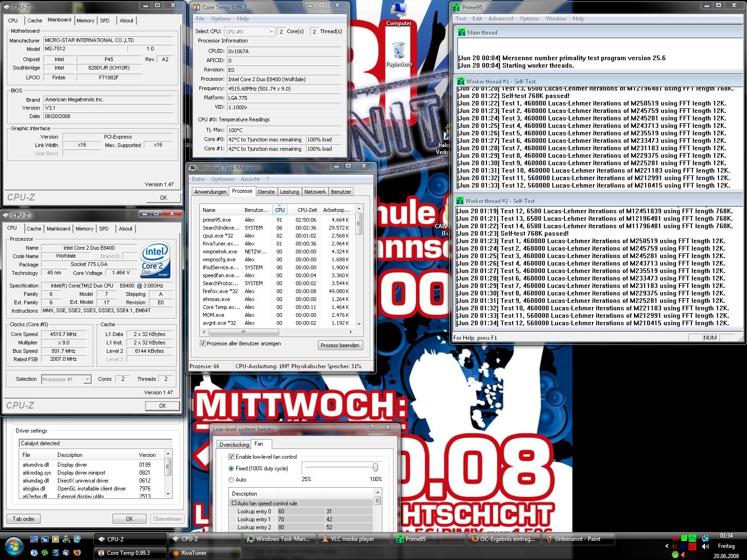Open the Select CPU dropdown in Core Temp
This screenshot has height=560, width=747.
point(249,31)
